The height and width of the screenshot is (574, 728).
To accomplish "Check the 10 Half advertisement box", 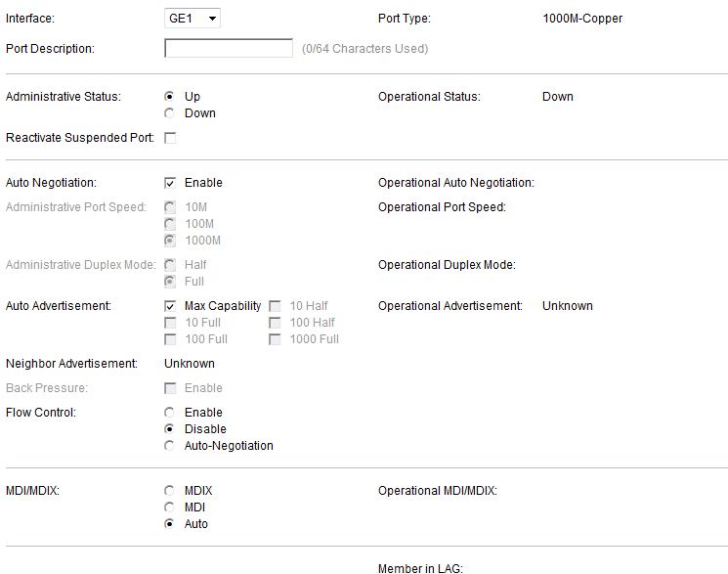I will (x=275, y=306).
